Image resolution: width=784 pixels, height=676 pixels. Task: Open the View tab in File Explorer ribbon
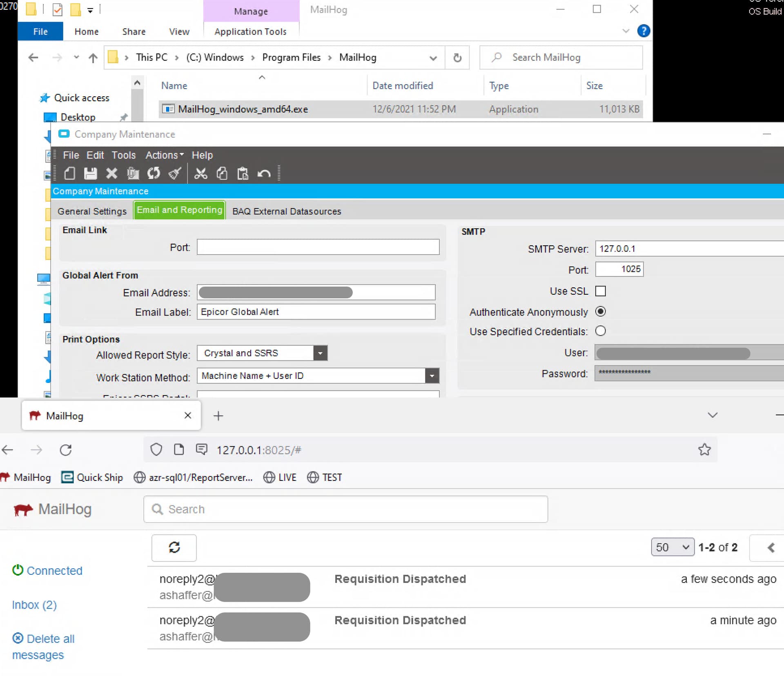[179, 31]
